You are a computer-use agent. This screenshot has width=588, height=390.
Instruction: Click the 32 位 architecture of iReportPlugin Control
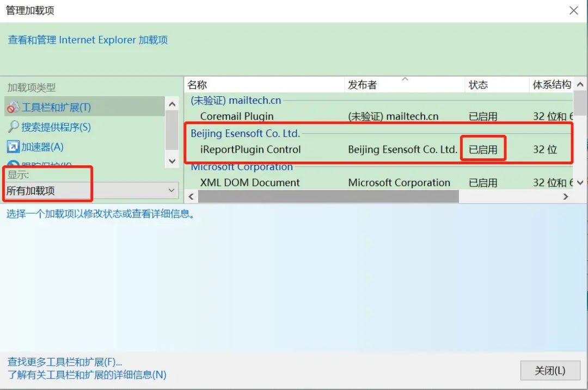[545, 150]
